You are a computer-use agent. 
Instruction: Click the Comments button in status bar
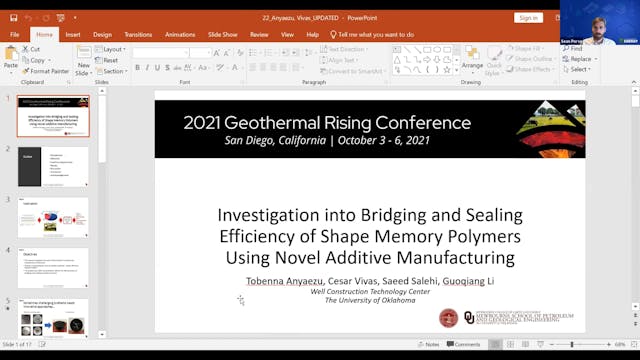pos(463,344)
